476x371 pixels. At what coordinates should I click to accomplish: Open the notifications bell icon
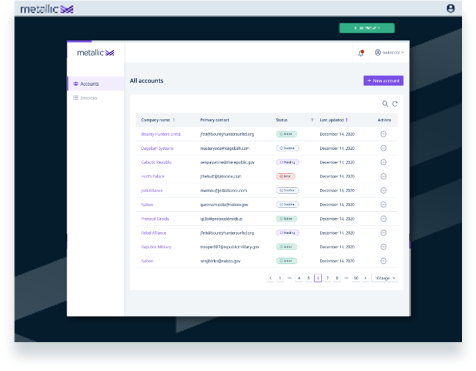(x=361, y=53)
